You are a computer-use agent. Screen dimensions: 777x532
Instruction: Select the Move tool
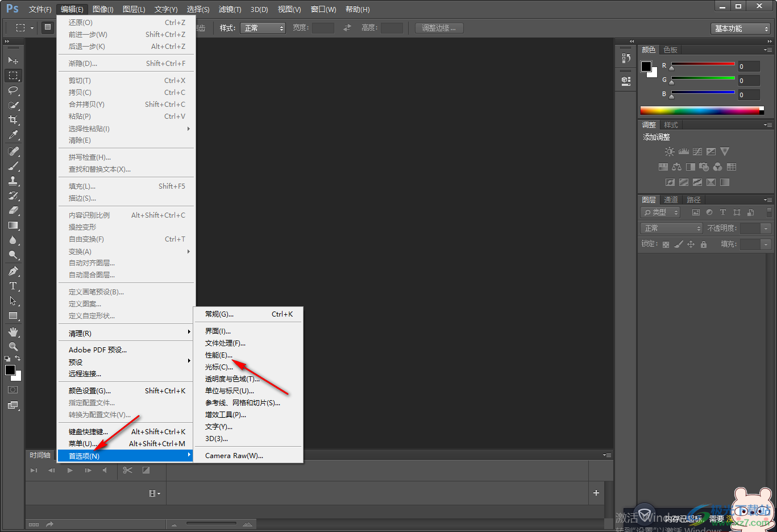pyautogui.click(x=13, y=60)
